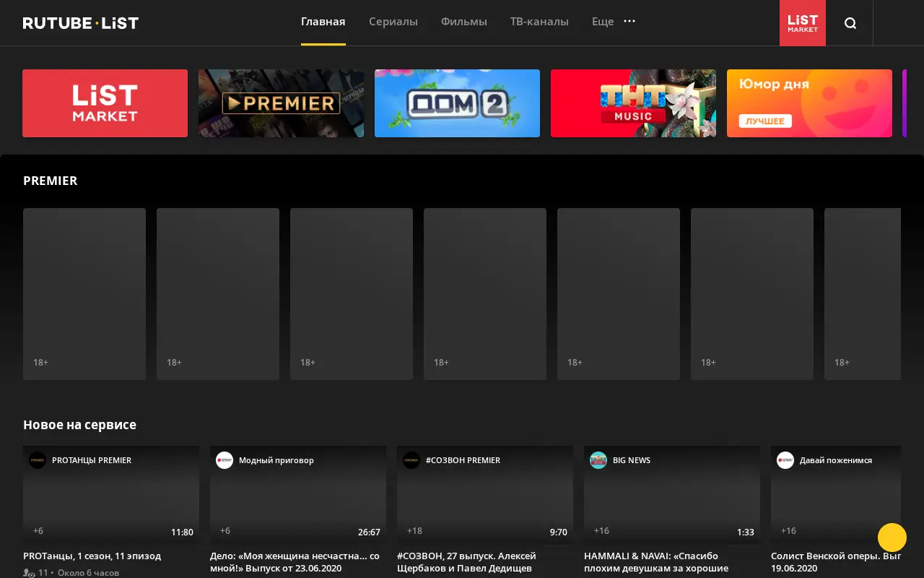Open the Новое на сервисе heading
This screenshot has width=924, height=578.
coord(79,425)
